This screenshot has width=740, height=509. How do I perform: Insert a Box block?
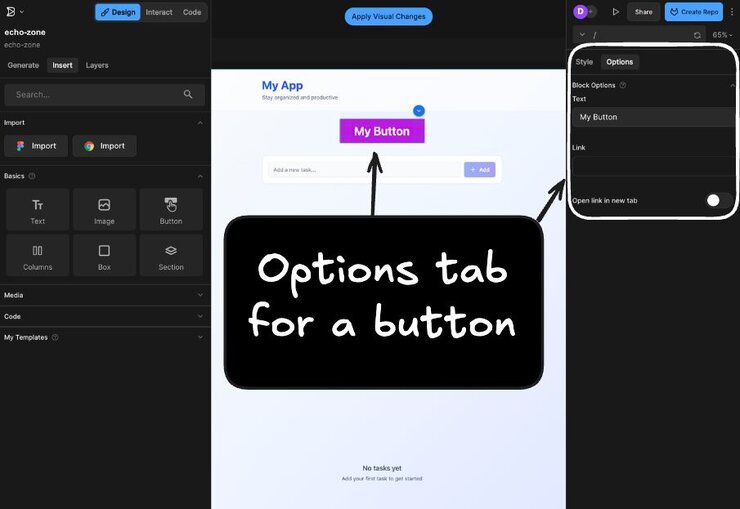pyautogui.click(x=104, y=256)
